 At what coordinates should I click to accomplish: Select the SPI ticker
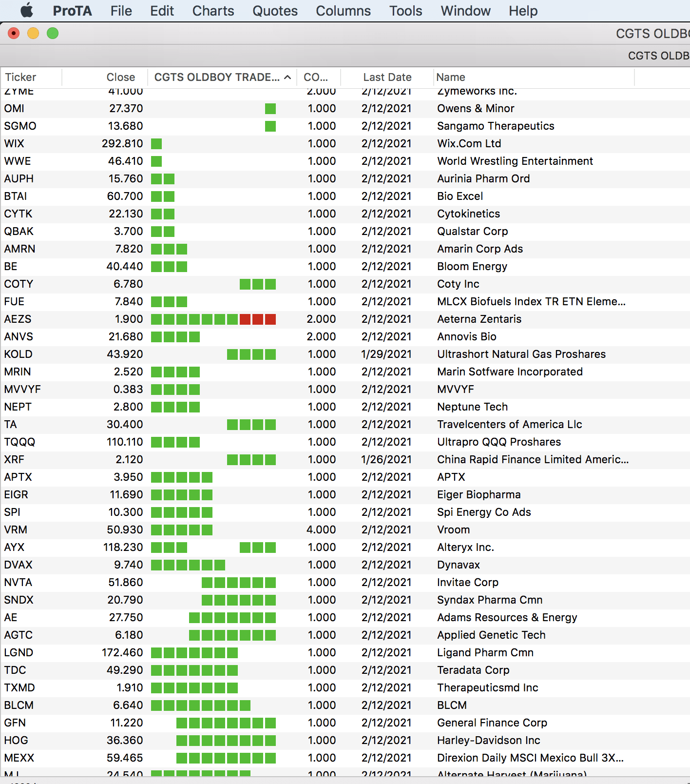click(x=12, y=512)
